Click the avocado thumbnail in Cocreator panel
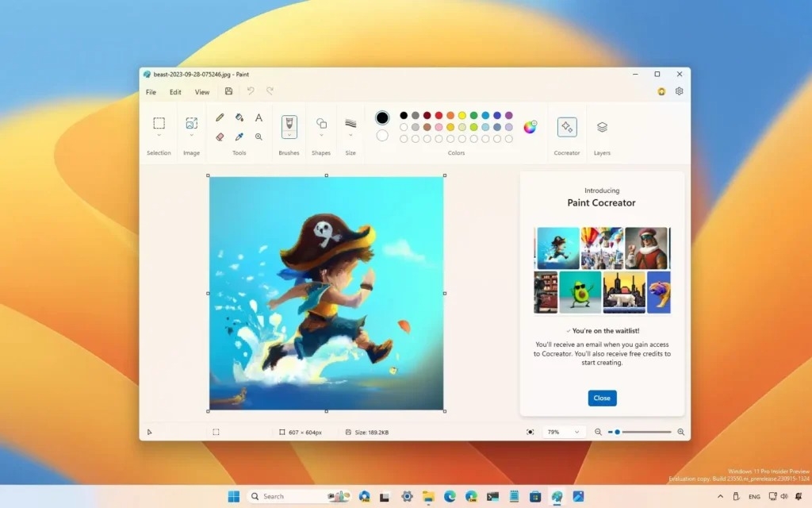812x508 pixels. (x=580, y=292)
